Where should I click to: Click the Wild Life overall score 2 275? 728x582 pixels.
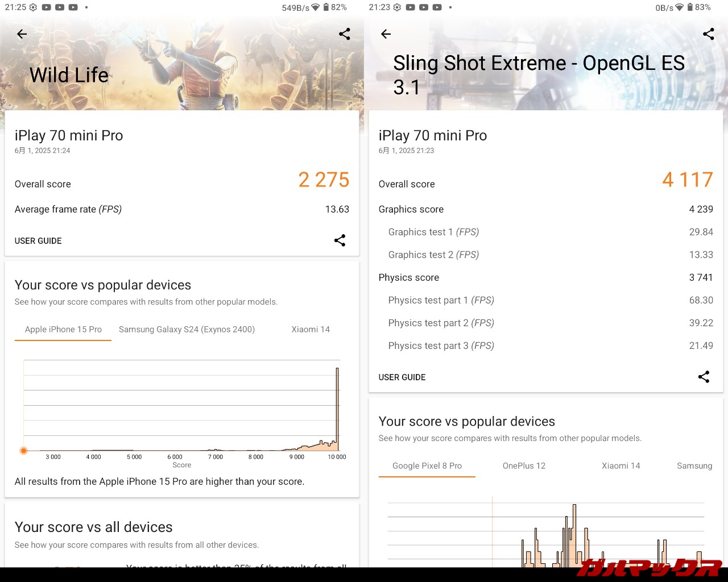[x=324, y=180]
